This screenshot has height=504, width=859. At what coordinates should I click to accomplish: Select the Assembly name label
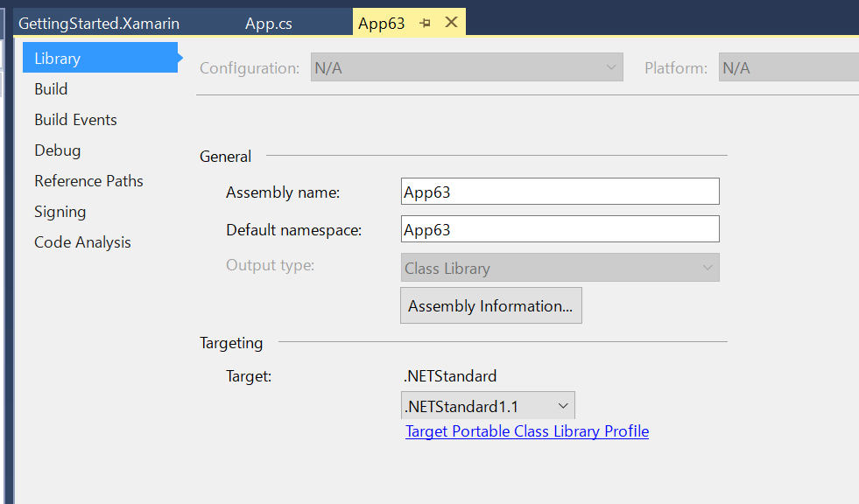tap(283, 192)
